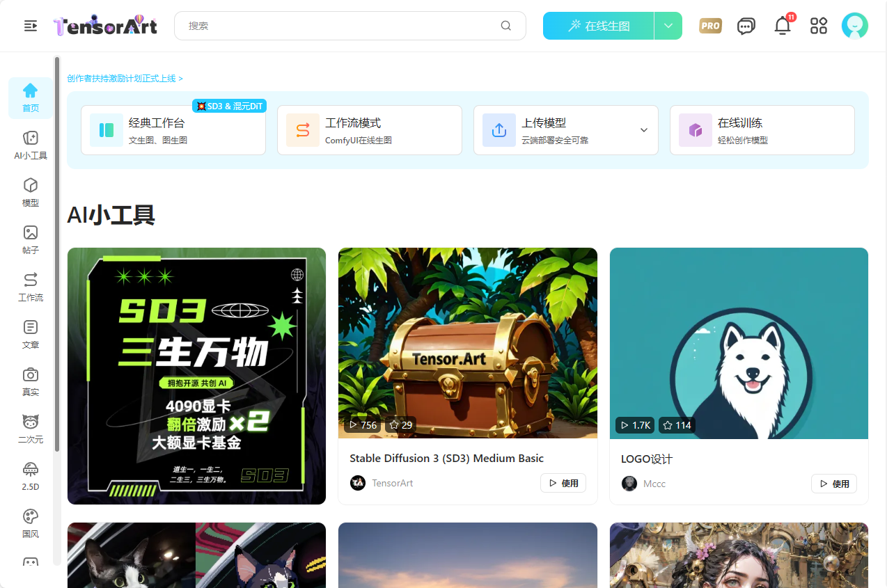Click the 在线生图 button

coord(598,26)
